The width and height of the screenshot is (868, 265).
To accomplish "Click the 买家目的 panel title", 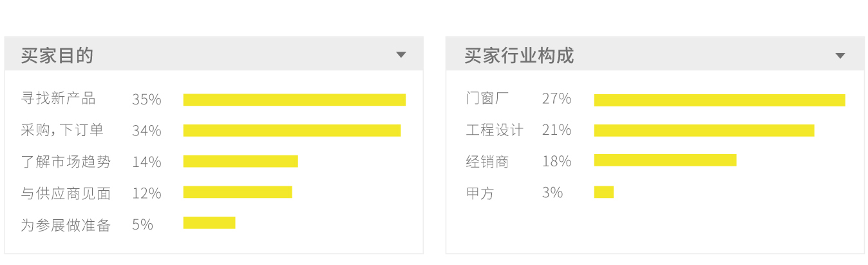I will coord(57,55).
